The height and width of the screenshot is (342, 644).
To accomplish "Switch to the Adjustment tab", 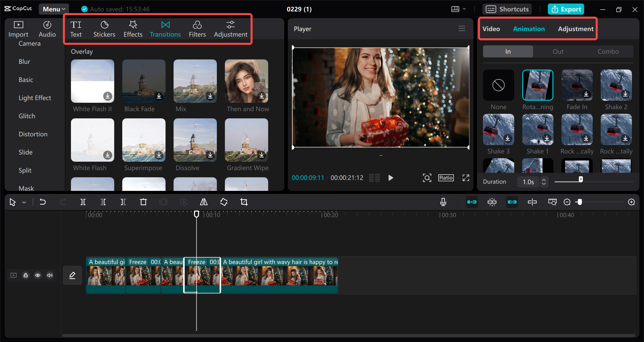I will (x=575, y=28).
